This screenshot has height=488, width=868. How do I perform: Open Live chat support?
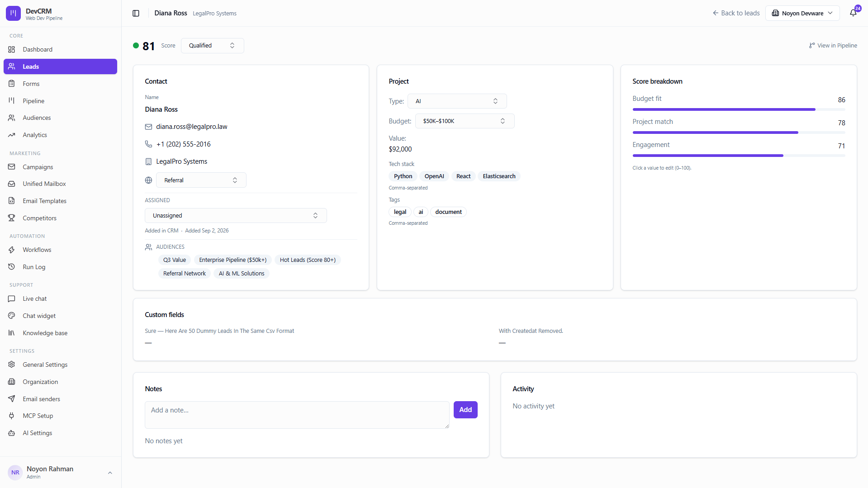coord(60,298)
